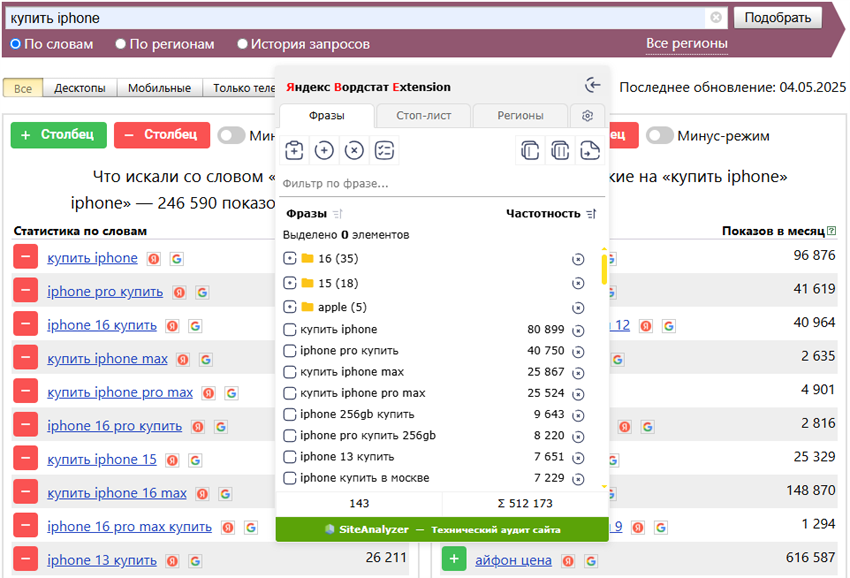Sort extension list by Фразы column
850x578 pixels.
[338, 214]
